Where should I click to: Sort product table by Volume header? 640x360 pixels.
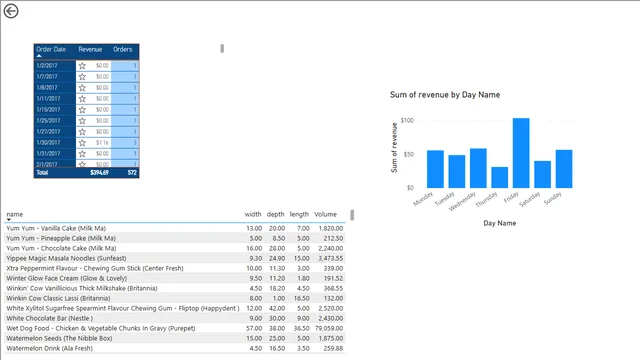[325, 214]
